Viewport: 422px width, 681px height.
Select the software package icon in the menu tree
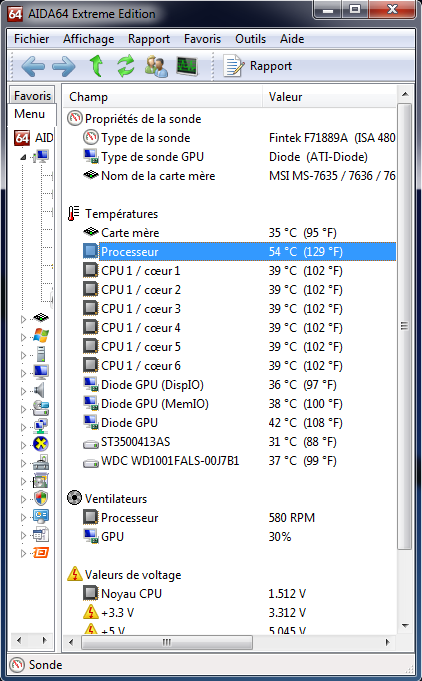41,480
